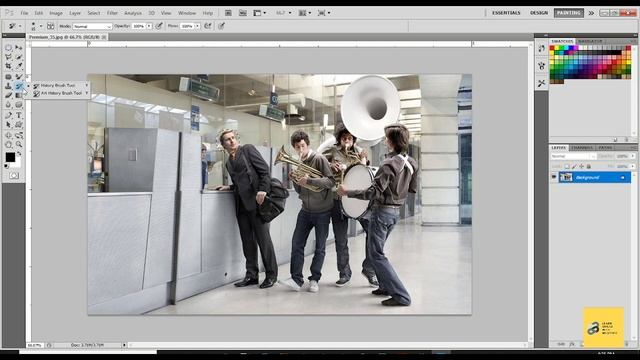Toggle lock position
The image size is (640, 360).
click(x=581, y=167)
